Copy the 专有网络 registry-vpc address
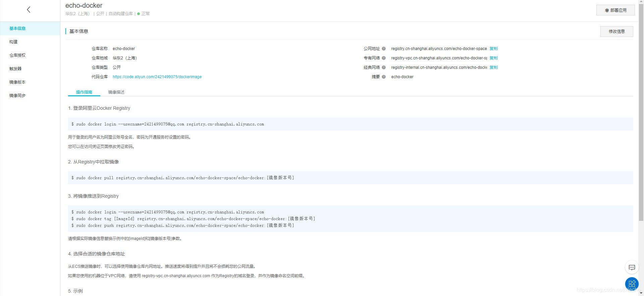Image resolution: width=644 pixels, height=296 pixels. (x=493, y=58)
